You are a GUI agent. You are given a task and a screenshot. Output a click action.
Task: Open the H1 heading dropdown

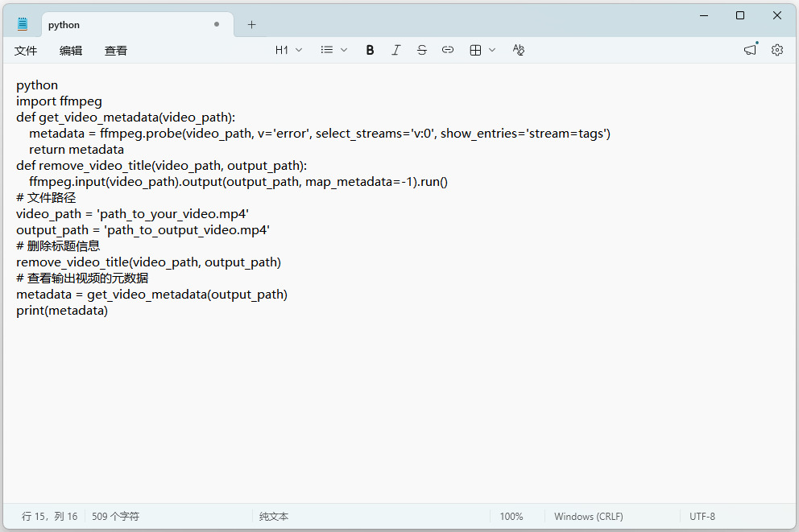pyautogui.click(x=288, y=50)
